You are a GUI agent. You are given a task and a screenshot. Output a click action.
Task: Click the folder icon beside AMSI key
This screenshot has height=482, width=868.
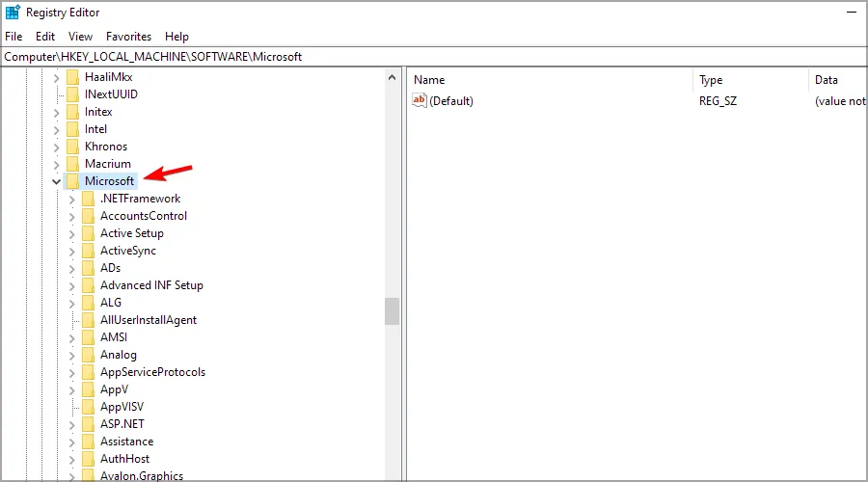click(x=88, y=337)
